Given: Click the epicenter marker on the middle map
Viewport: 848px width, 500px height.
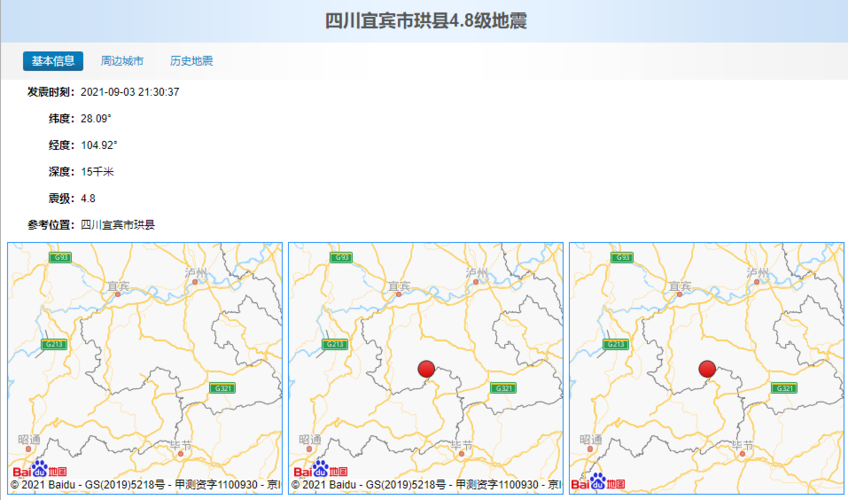Looking at the screenshot, I should (x=426, y=369).
